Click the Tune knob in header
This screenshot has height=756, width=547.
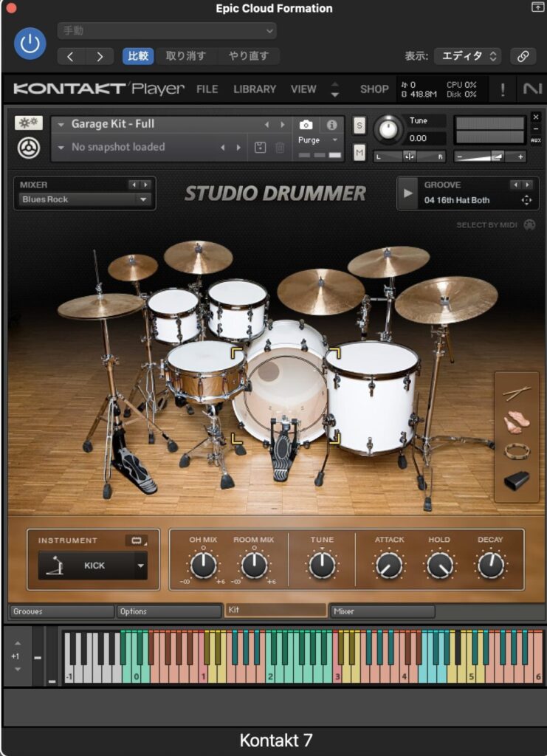coord(388,129)
